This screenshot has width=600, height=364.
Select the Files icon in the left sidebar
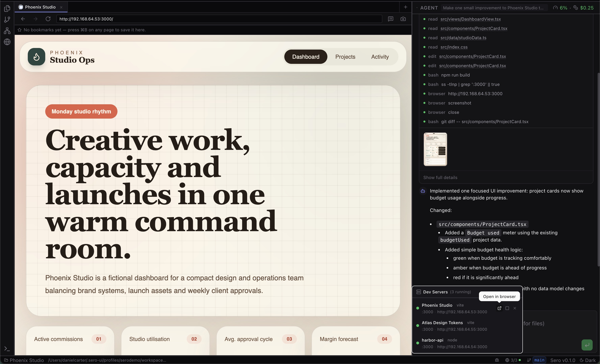tap(7, 8)
